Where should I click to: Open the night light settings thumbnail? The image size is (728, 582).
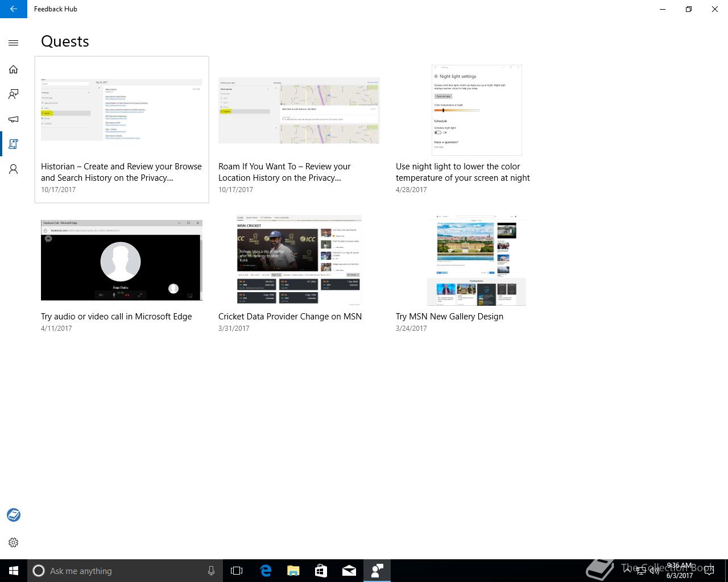coord(477,110)
